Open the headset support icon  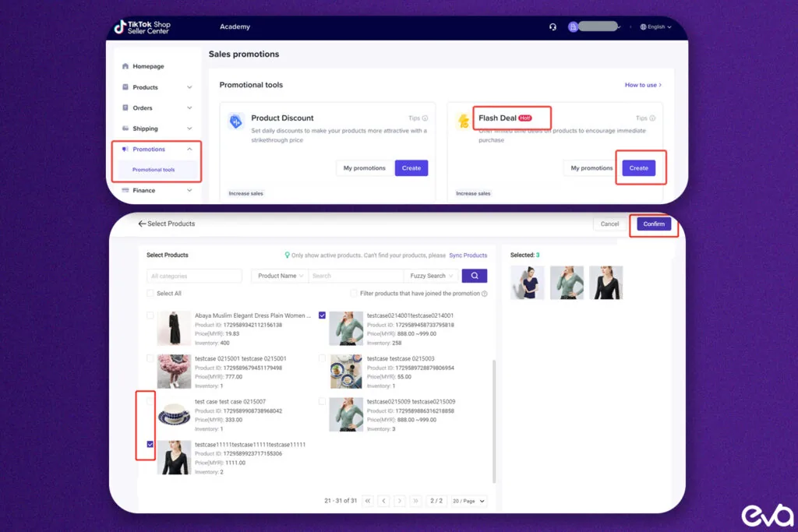point(553,27)
